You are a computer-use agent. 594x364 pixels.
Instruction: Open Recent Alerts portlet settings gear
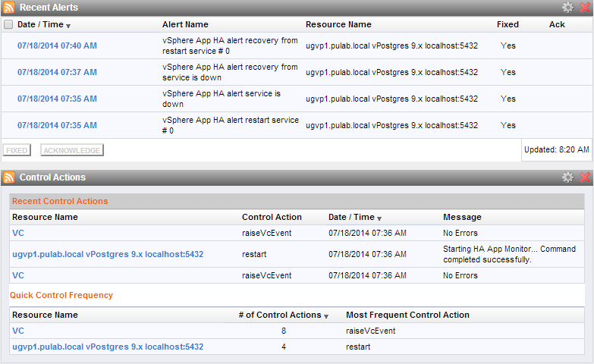coord(567,8)
